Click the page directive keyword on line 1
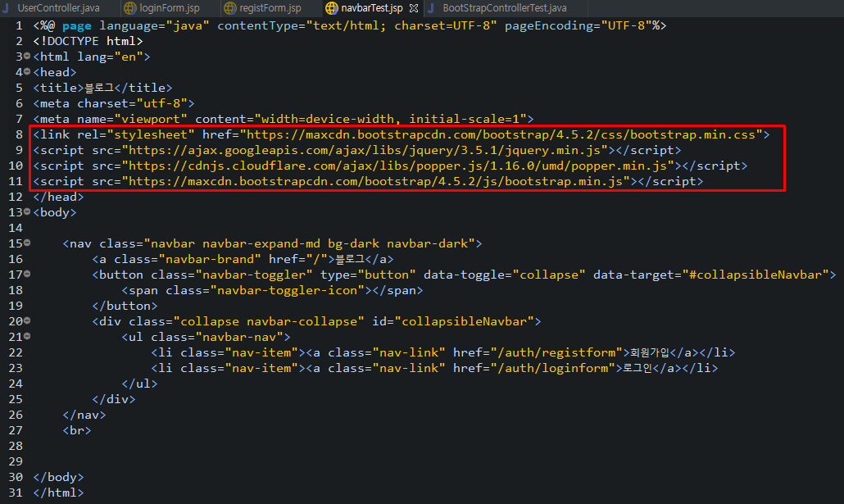This screenshot has height=504, width=844. point(77,26)
